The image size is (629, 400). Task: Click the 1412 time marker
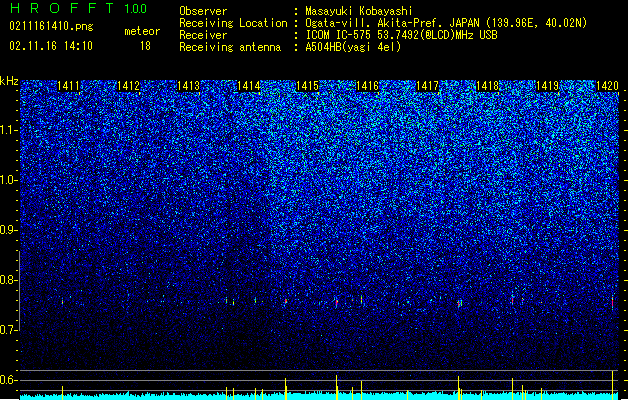128,86
